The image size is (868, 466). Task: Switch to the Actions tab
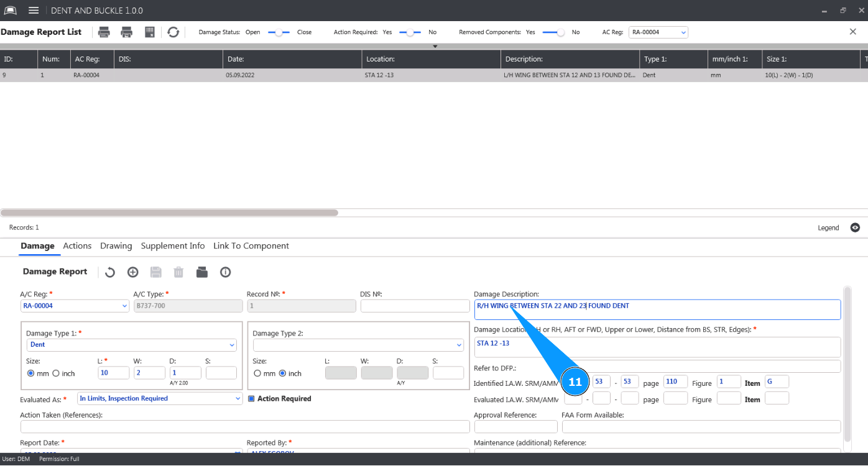tap(77, 246)
